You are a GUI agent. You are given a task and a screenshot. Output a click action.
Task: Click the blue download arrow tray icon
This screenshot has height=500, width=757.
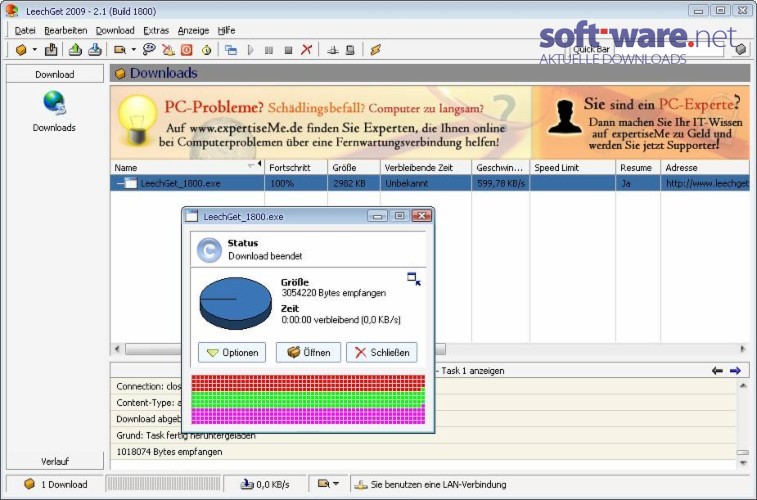(95, 50)
